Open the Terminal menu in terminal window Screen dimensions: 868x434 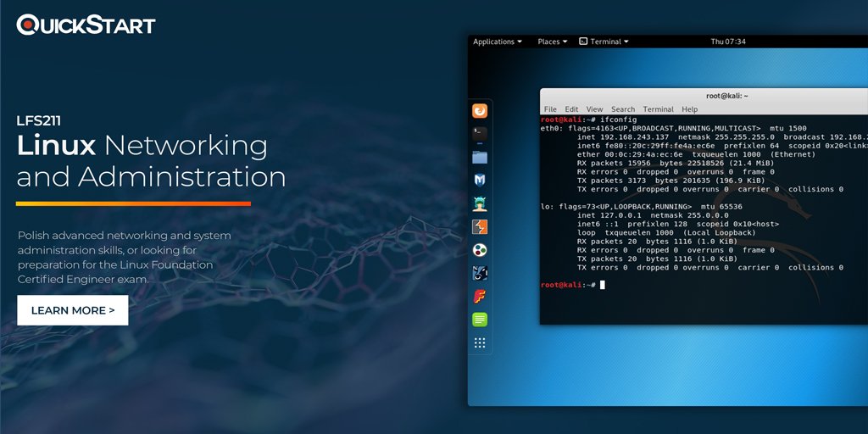(x=658, y=109)
